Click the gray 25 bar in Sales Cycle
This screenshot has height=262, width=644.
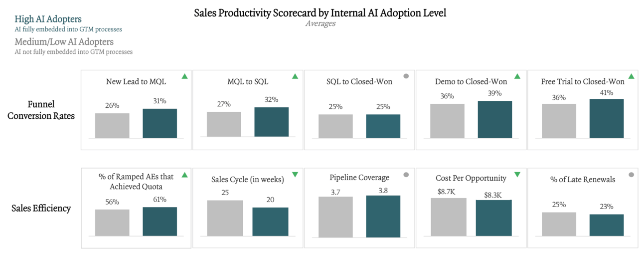(225, 218)
